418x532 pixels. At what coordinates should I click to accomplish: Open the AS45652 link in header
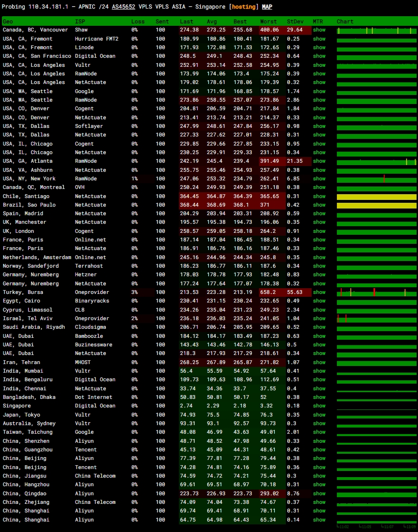pos(124,7)
